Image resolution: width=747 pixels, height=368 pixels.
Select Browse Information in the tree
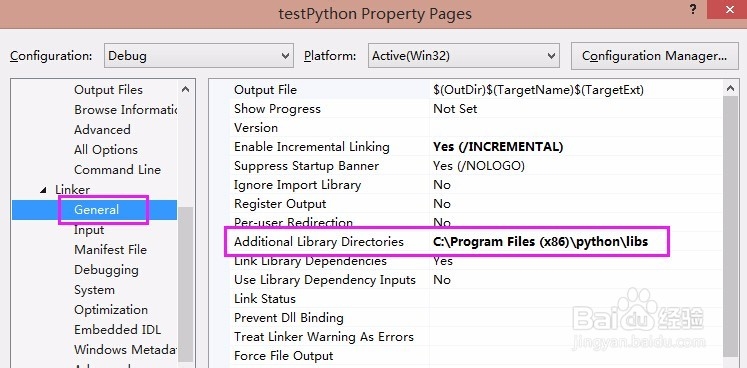click(125, 110)
